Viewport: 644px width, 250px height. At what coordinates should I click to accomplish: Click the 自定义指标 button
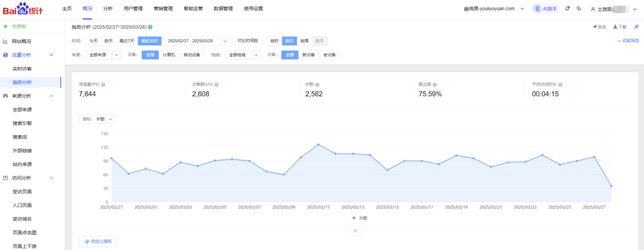click(x=97, y=241)
